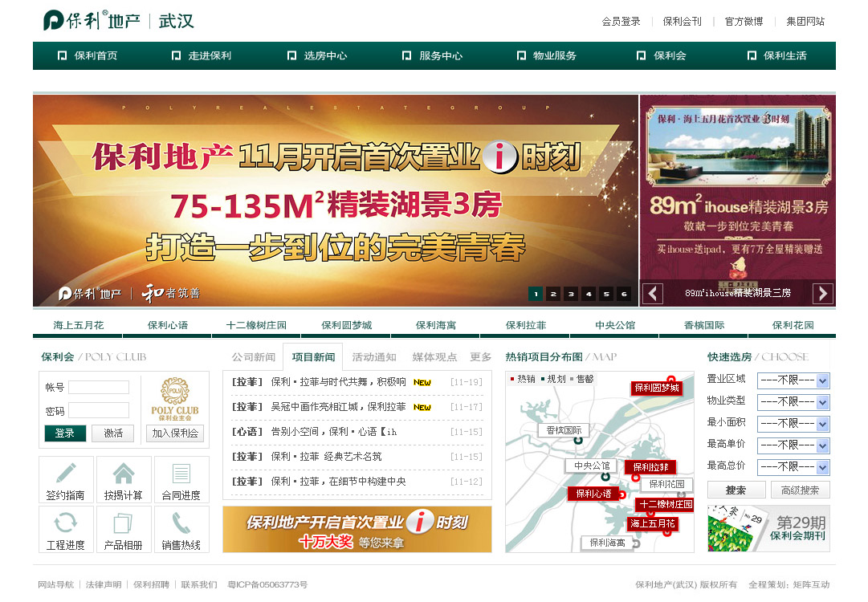
Task: Open news 告别小空间，保利·心语
Action: (334, 432)
